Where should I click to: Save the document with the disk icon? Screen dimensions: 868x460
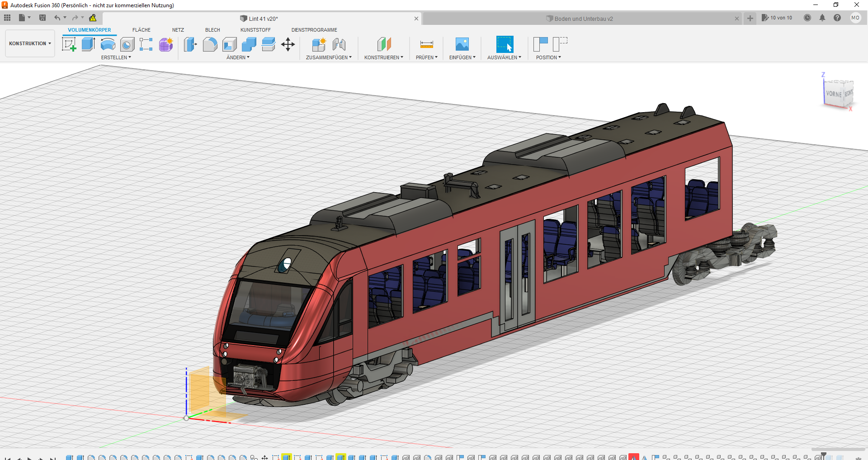[x=42, y=18]
